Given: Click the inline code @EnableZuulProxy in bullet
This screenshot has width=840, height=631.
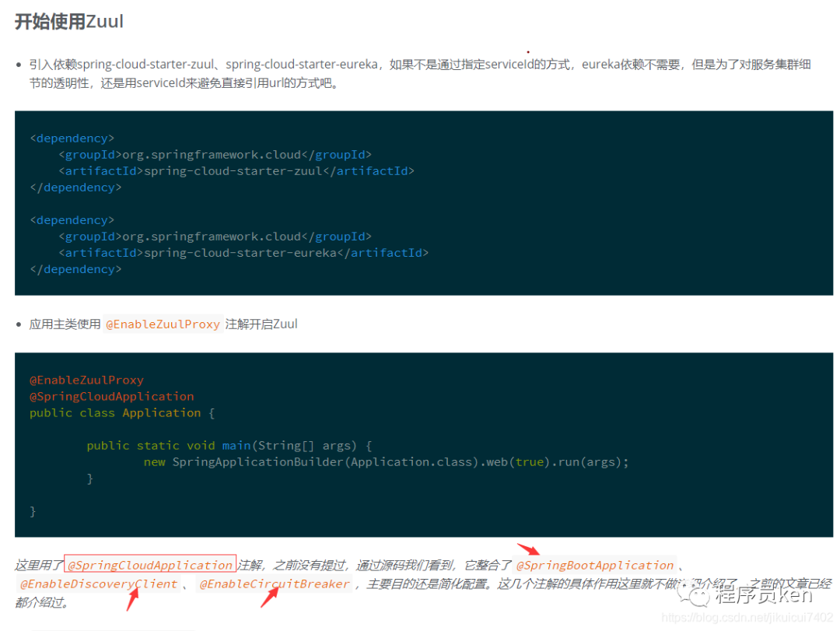Looking at the screenshot, I should pos(163,324).
